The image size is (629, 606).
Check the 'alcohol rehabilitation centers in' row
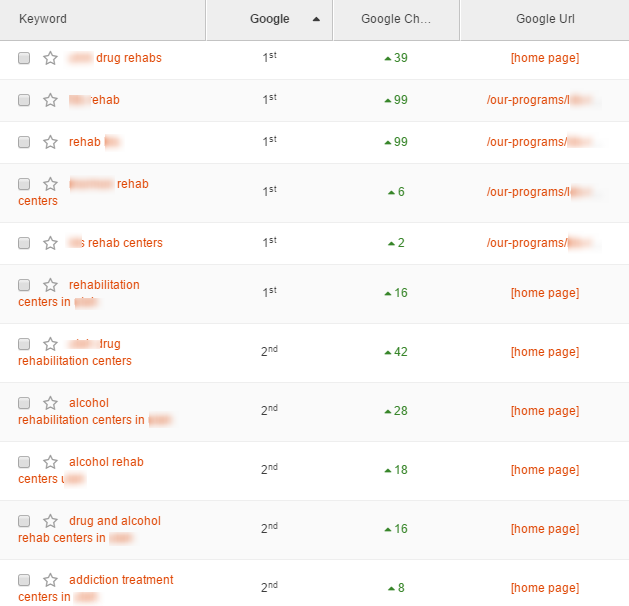[24, 403]
